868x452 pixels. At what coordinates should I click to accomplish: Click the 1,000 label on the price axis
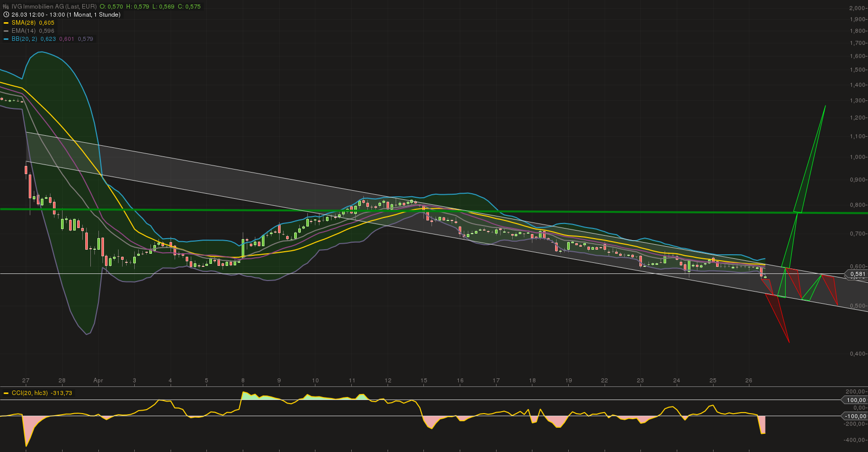pos(857,157)
